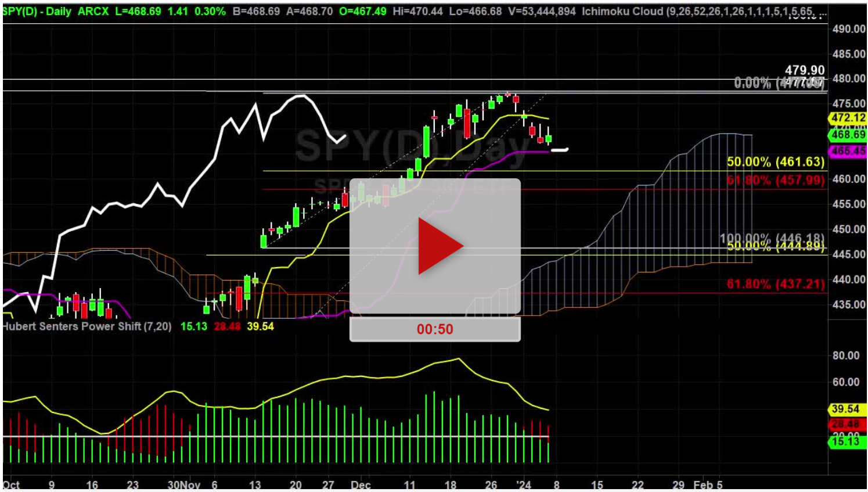Click the Feb 5 date axis label
Image resolution: width=868 pixels, height=492 pixels.
coord(708,485)
